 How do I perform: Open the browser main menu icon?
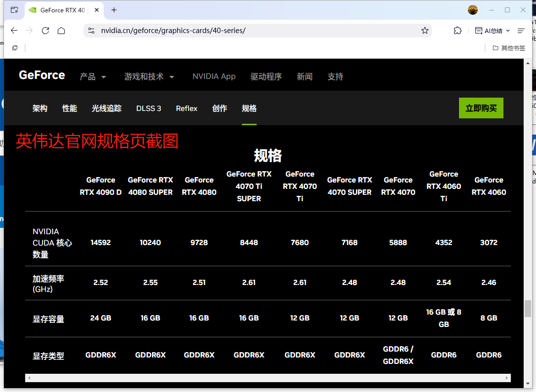(x=521, y=31)
